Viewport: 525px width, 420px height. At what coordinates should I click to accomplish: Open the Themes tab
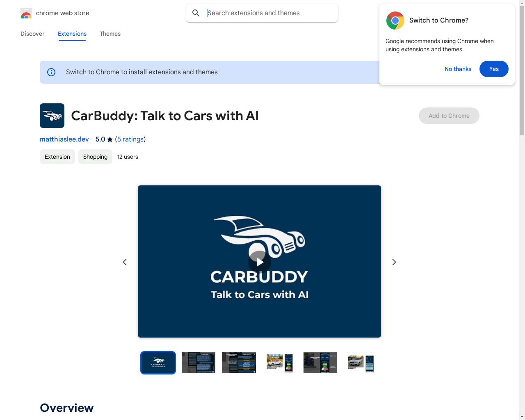pos(110,34)
